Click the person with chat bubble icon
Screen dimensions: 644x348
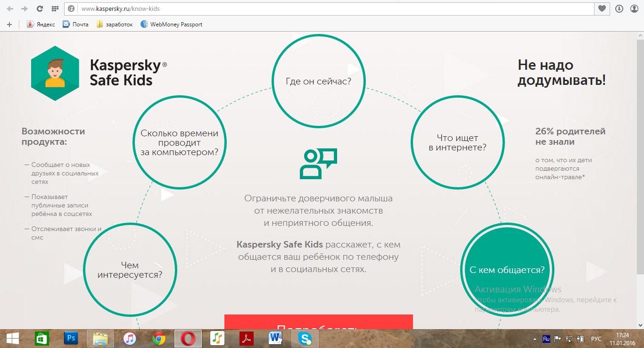319,164
